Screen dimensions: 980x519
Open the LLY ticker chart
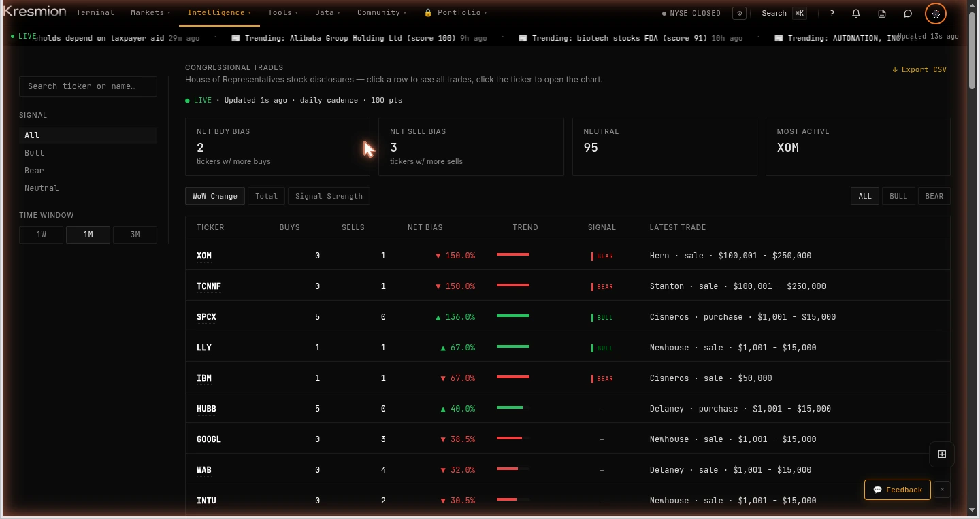coord(204,348)
